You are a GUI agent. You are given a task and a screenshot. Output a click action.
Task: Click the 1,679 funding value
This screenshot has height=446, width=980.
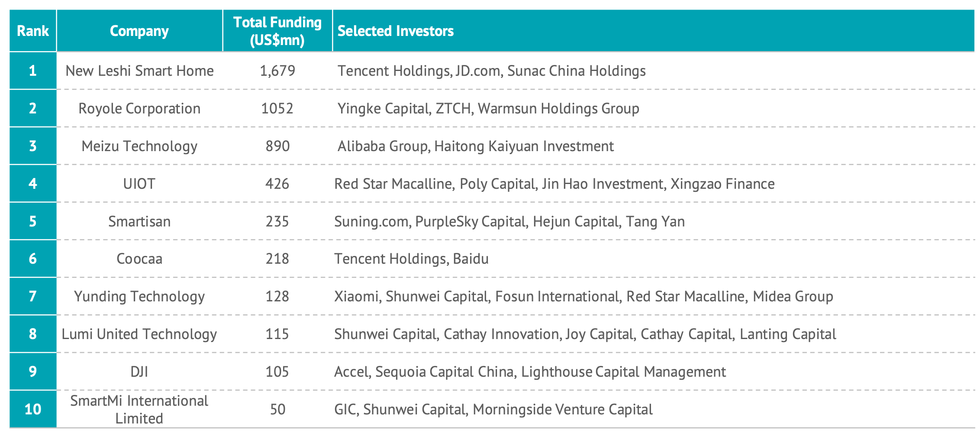[x=277, y=71]
